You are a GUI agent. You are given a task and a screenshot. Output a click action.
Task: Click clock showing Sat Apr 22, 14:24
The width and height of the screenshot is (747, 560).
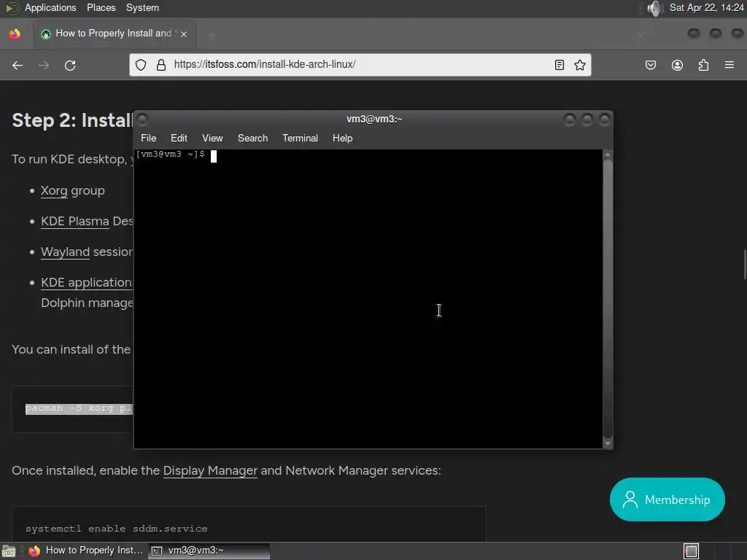pos(706,7)
